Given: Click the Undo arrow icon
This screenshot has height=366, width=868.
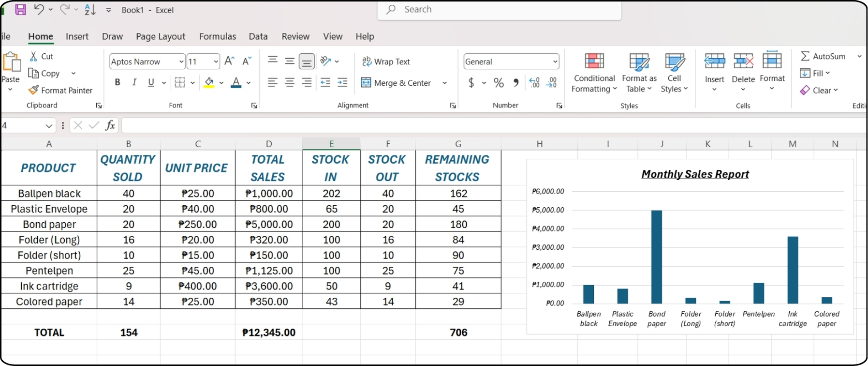Looking at the screenshot, I should point(39,9).
